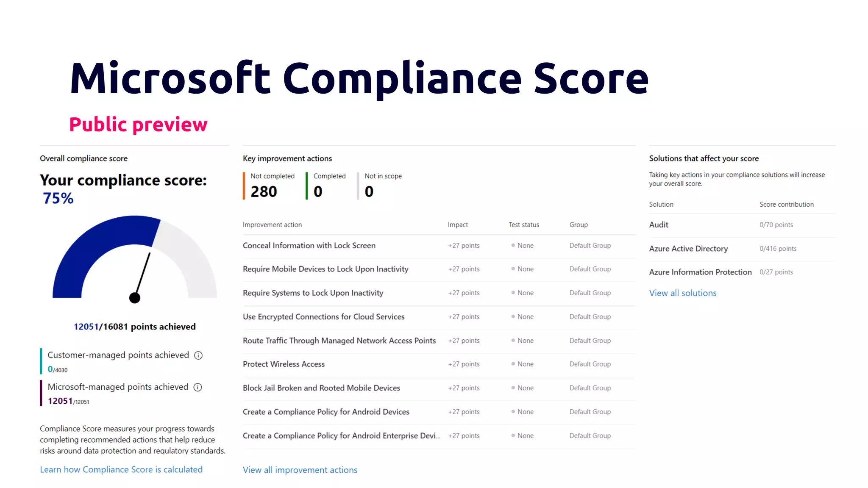868x488 pixels.
Task: Click the Score contribution column header
Action: 786,204
